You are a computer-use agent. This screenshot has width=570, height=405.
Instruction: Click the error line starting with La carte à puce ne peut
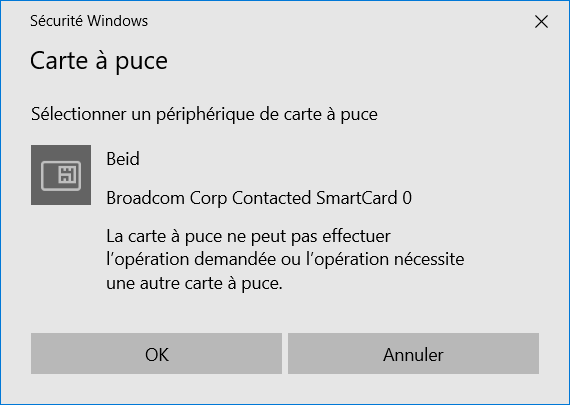point(248,237)
